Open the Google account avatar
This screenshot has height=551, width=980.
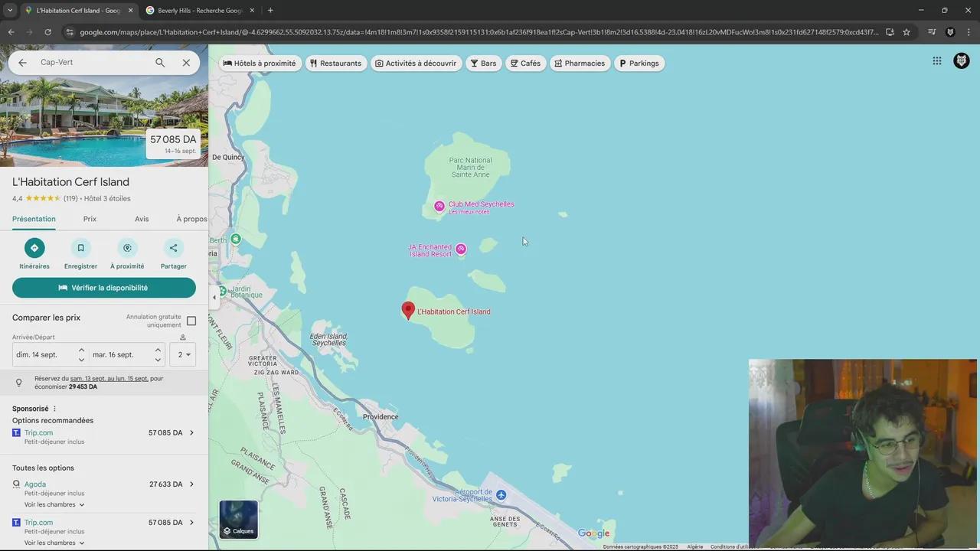(x=962, y=61)
